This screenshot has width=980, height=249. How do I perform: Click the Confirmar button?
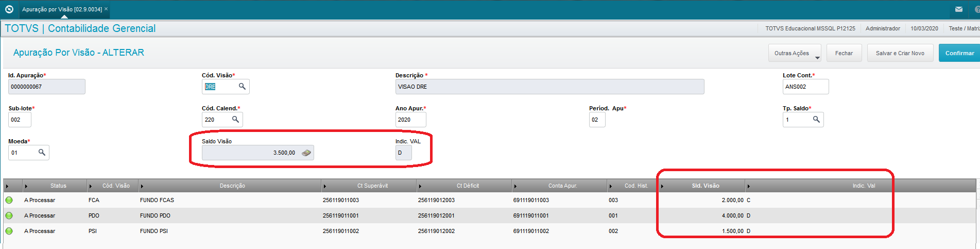coord(959,53)
